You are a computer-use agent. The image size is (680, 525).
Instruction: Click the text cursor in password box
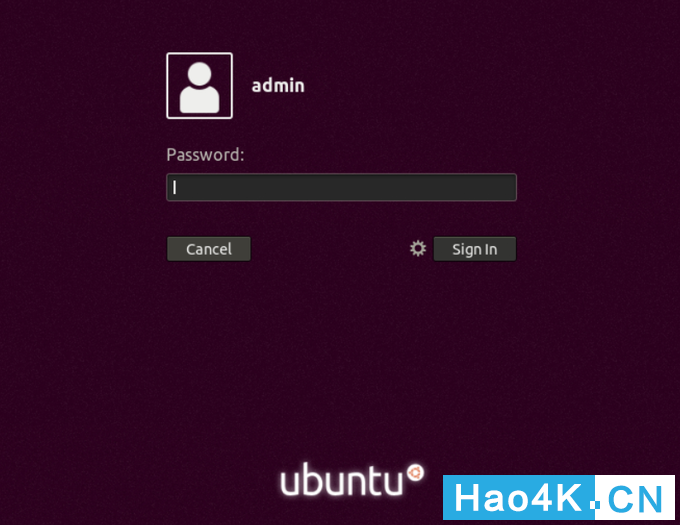174,187
